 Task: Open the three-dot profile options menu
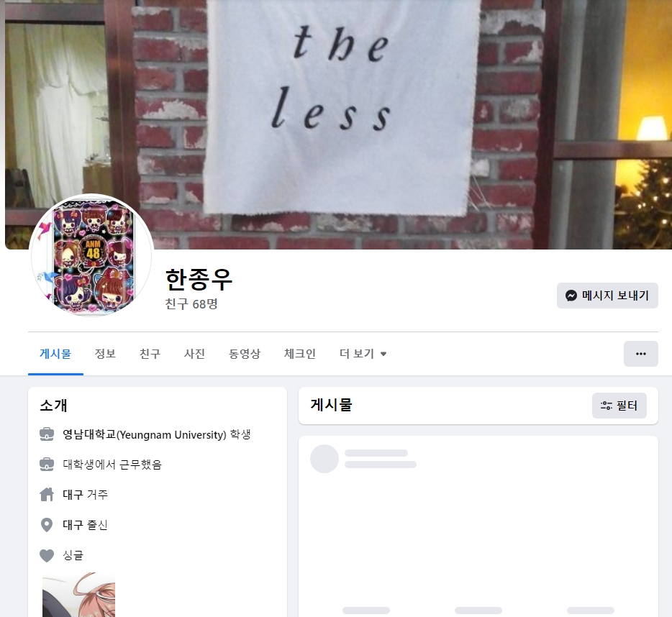(x=641, y=354)
